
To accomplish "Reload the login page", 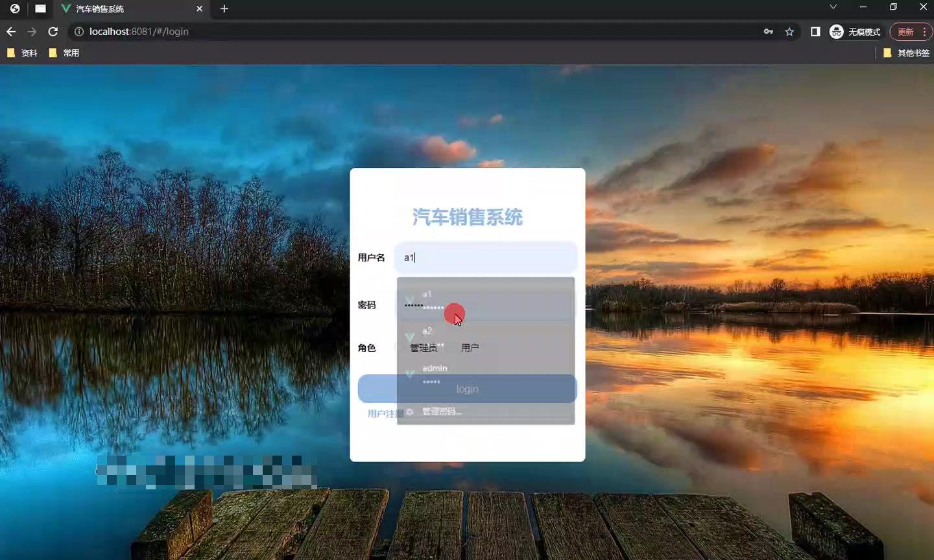I will click(x=53, y=32).
